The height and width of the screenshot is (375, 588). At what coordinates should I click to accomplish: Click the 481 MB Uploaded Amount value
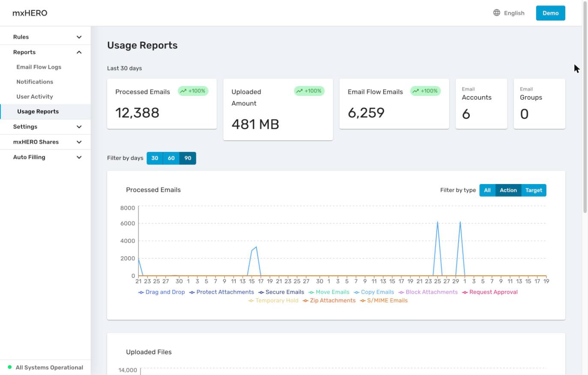(255, 124)
